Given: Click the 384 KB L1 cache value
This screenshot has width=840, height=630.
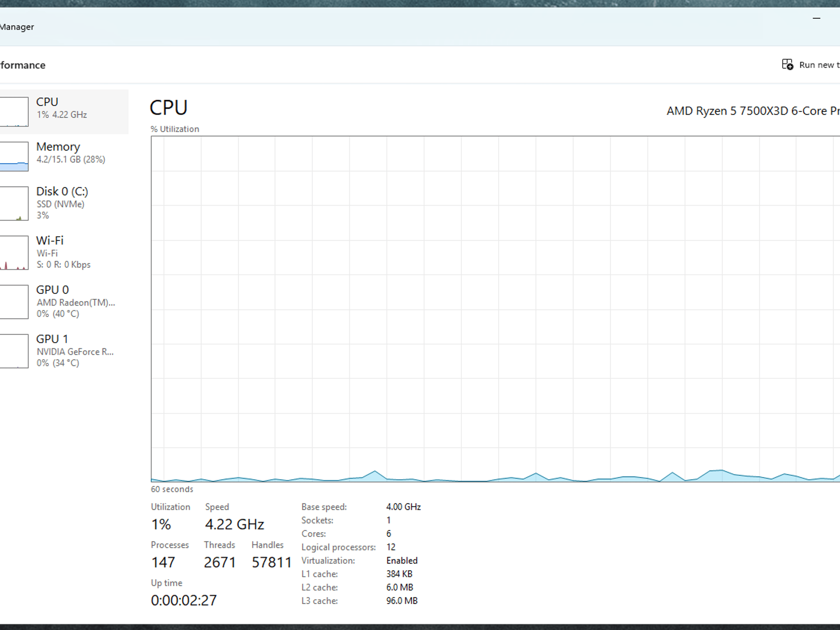Looking at the screenshot, I should coord(399,574).
